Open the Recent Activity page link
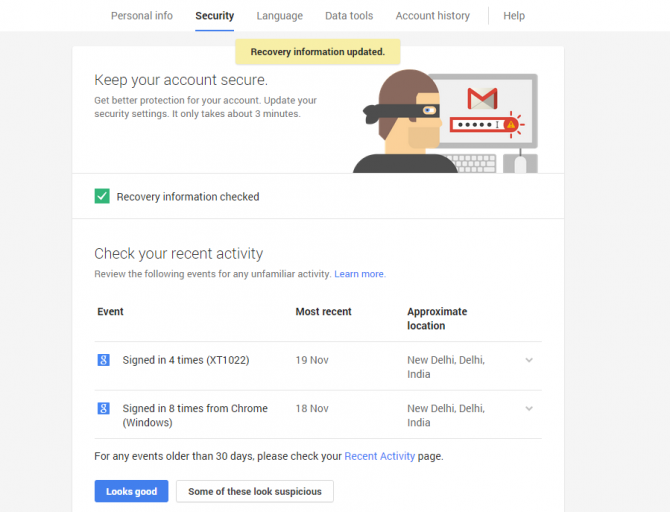The image size is (670, 512). 379,456
